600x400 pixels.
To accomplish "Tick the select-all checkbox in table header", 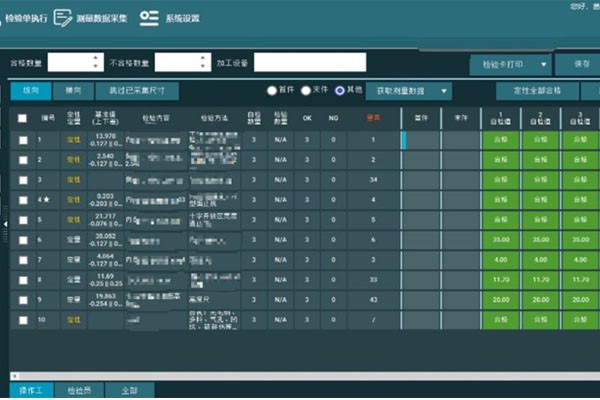I will (x=22, y=118).
